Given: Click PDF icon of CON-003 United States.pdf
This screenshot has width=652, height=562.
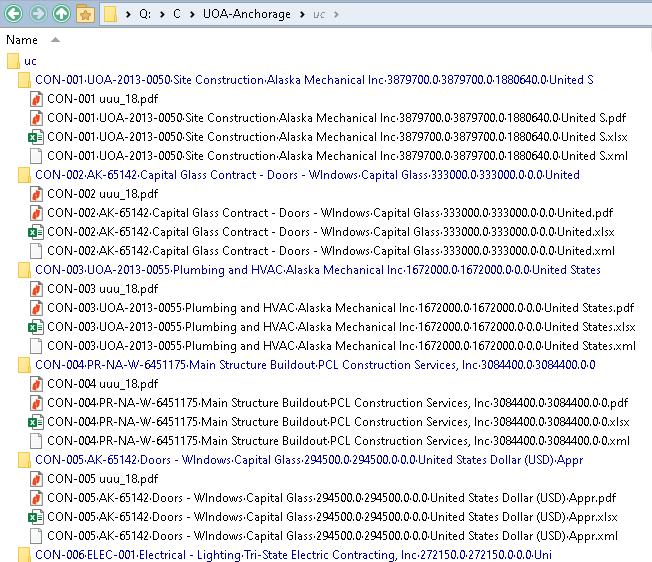Looking at the screenshot, I should pos(36,308).
